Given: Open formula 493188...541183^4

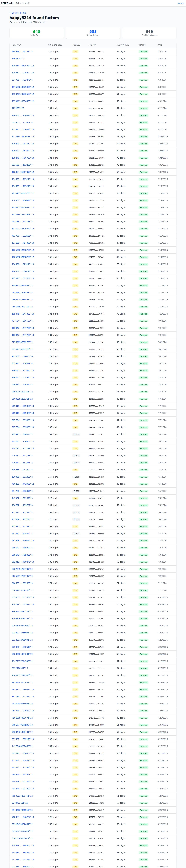Looking at the screenshot, I should [22, 222].
